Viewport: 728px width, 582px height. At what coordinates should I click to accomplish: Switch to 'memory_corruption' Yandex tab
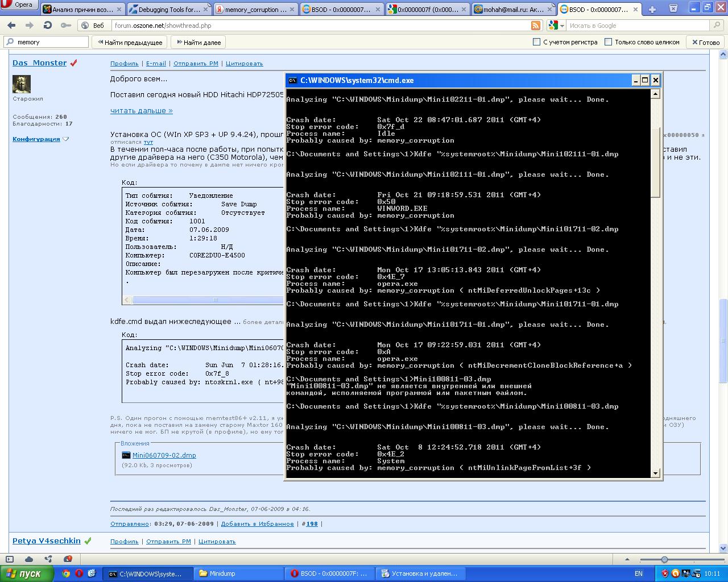[x=255, y=9]
